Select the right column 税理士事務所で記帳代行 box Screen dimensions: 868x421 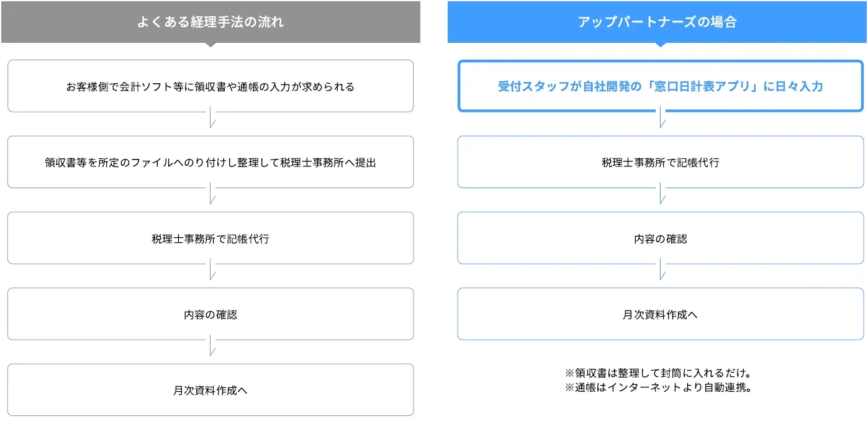(x=660, y=162)
